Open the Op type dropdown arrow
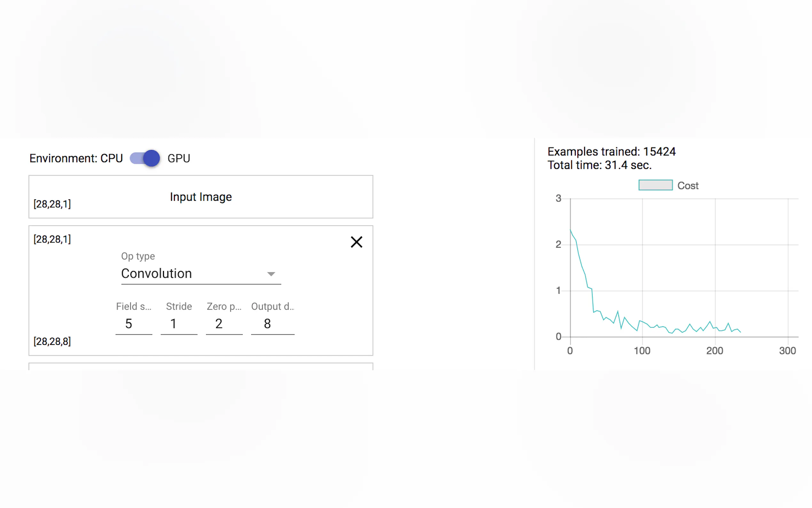Viewport: 812px width, 508px height. (x=271, y=274)
